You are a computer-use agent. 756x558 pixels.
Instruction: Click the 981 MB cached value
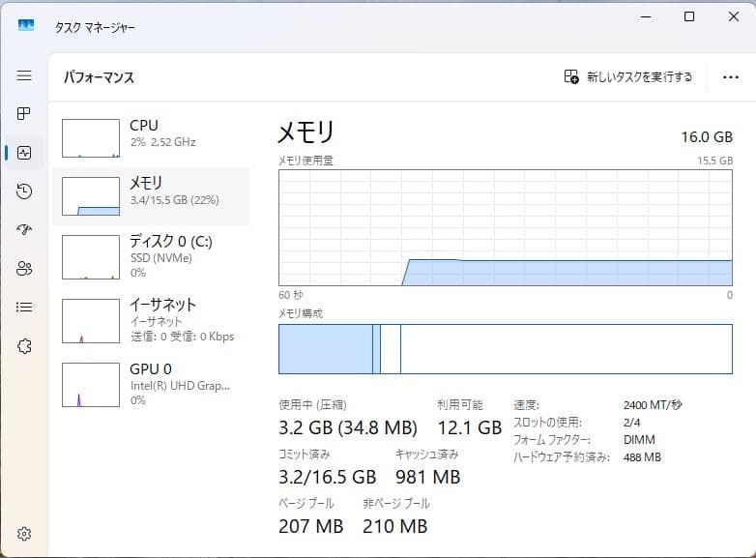[427, 477]
